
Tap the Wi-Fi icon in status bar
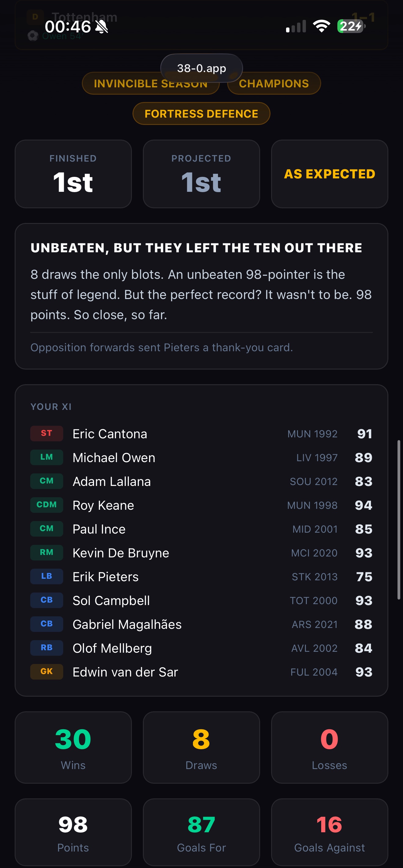[321, 26]
